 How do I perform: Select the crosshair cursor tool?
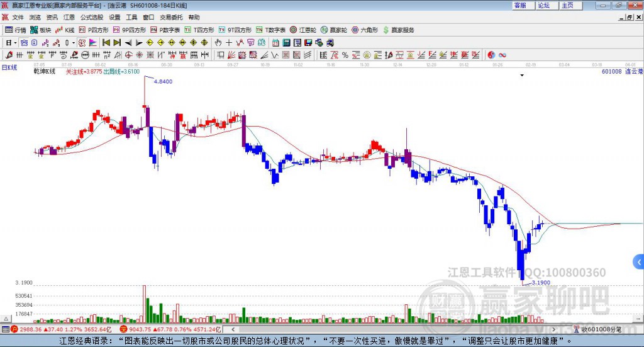[x=229, y=43]
